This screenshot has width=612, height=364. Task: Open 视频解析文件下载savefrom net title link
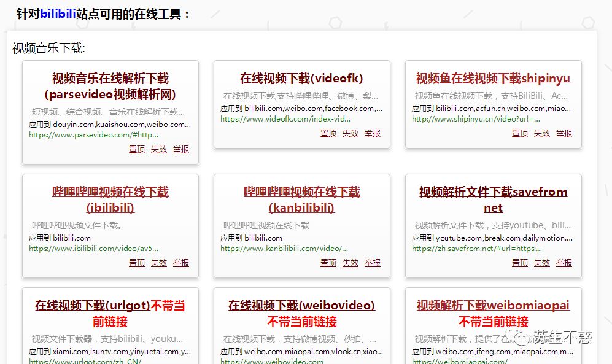pyautogui.click(x=494, y=199)
